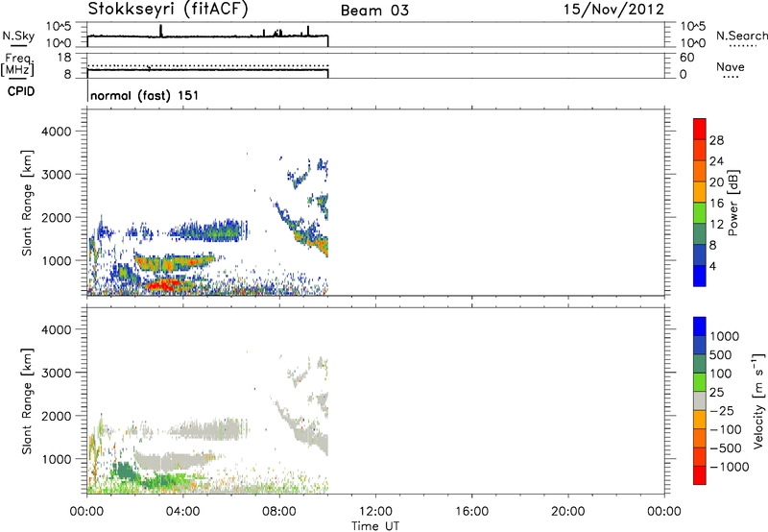Click the red bottom velocity colorbar segment
This screenshot has width=768, height=532.
700,474
